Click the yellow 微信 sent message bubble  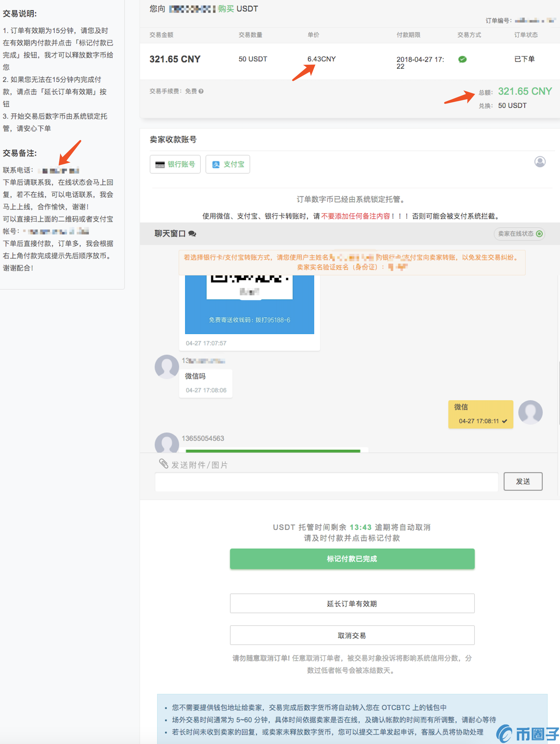coord(480,414)
